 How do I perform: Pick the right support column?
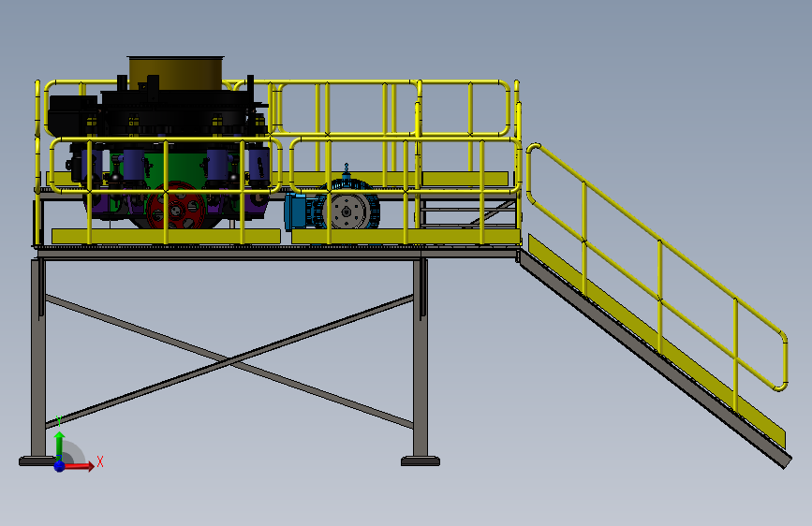(420, 358)
